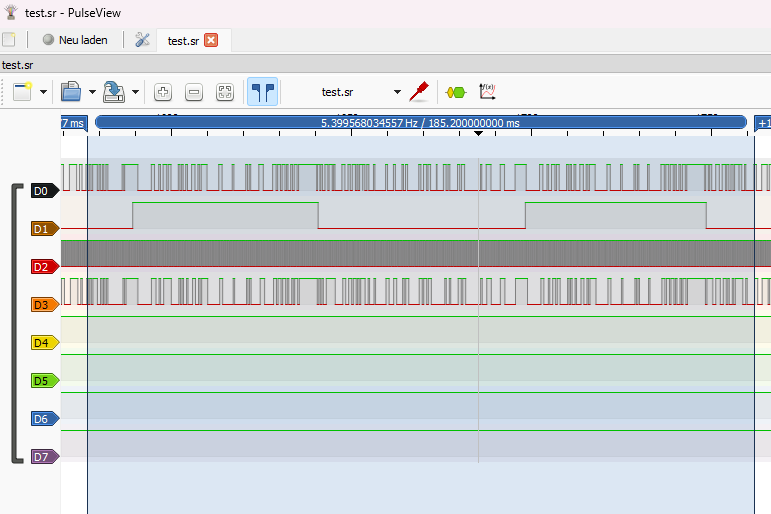Toggle the Show Cursors button
Screen dimensions: 771x514
point(263,92)
